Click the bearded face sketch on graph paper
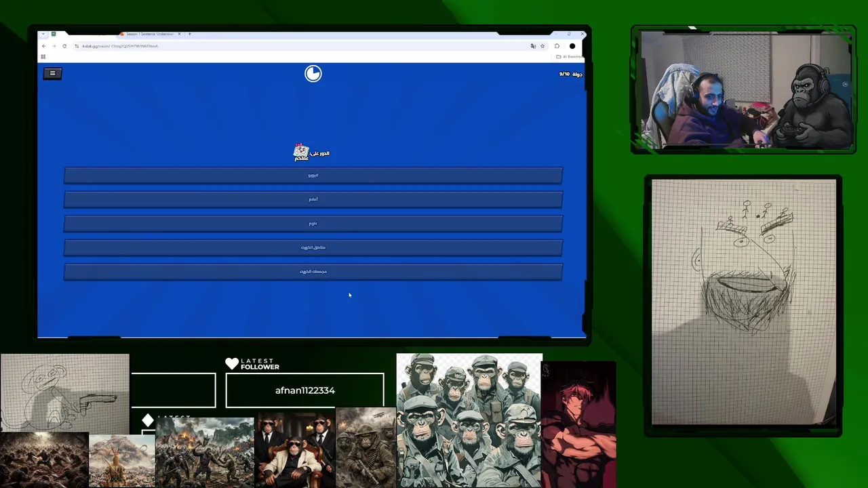 click(744, 302)
